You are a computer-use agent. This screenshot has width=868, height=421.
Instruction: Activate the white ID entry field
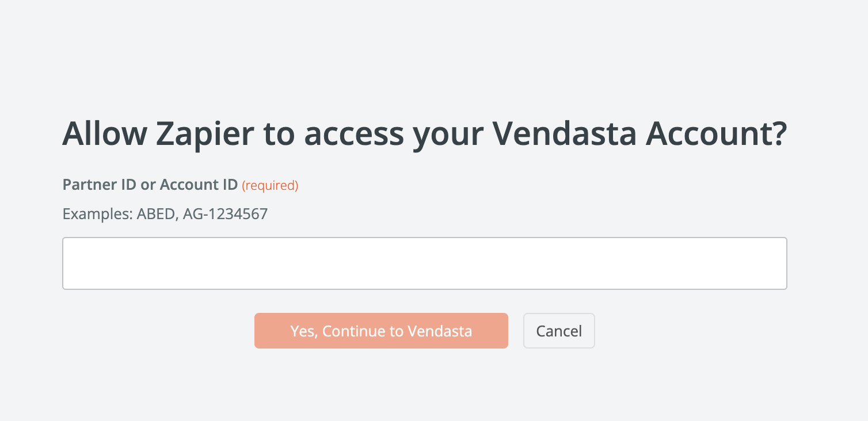pos(424,263)
